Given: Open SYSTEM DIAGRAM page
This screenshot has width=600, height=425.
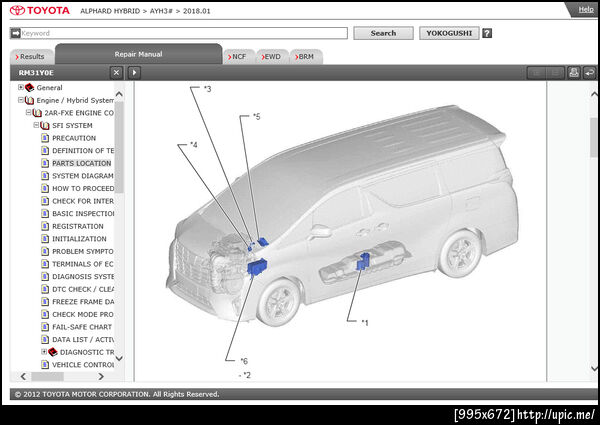Looking at the screenshot, I should pos(83,176).
